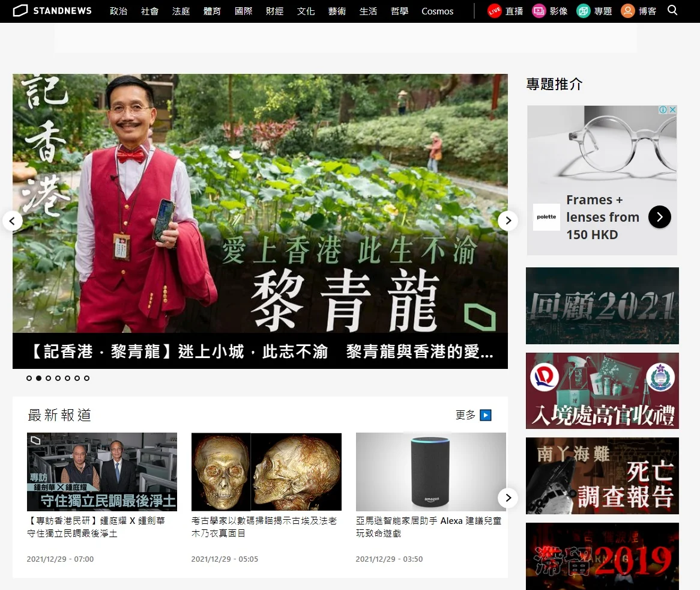Click the ad info icon on Polette ad
The image size is (700, 590).
click(663, 110)
